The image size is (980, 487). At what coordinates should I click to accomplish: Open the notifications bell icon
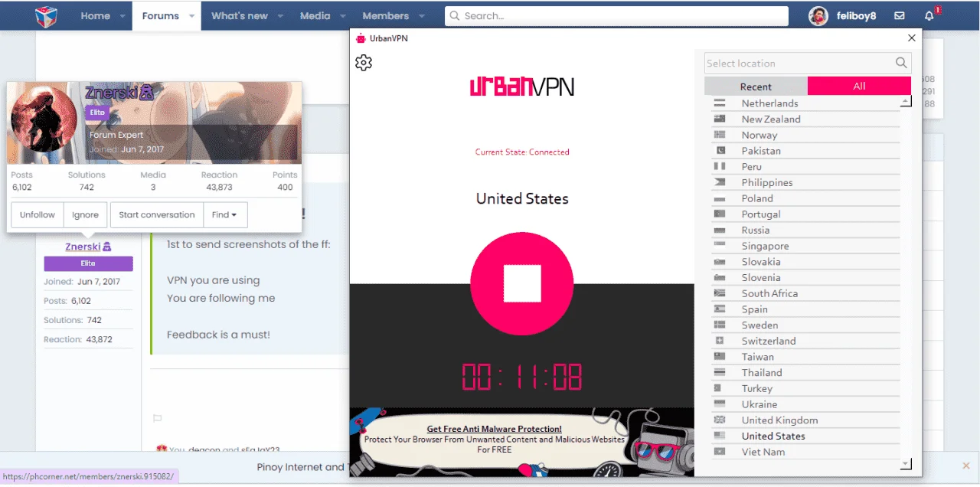coord(929,15)
